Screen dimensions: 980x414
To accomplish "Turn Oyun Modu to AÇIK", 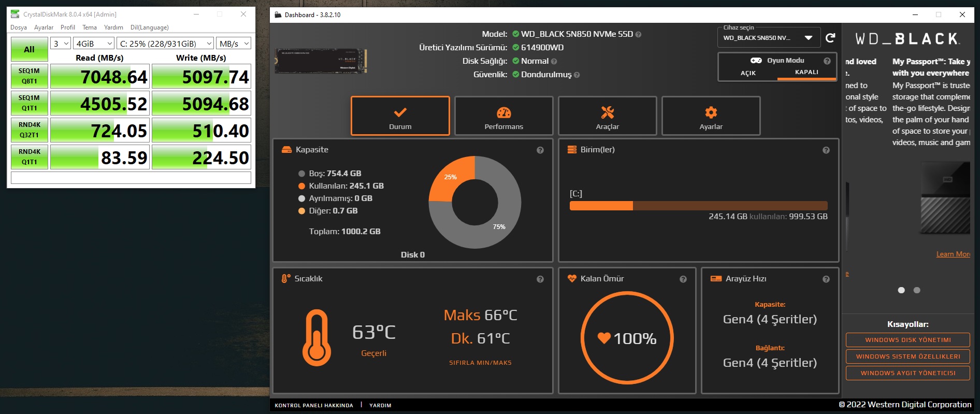I will click(x=748, y=73).
